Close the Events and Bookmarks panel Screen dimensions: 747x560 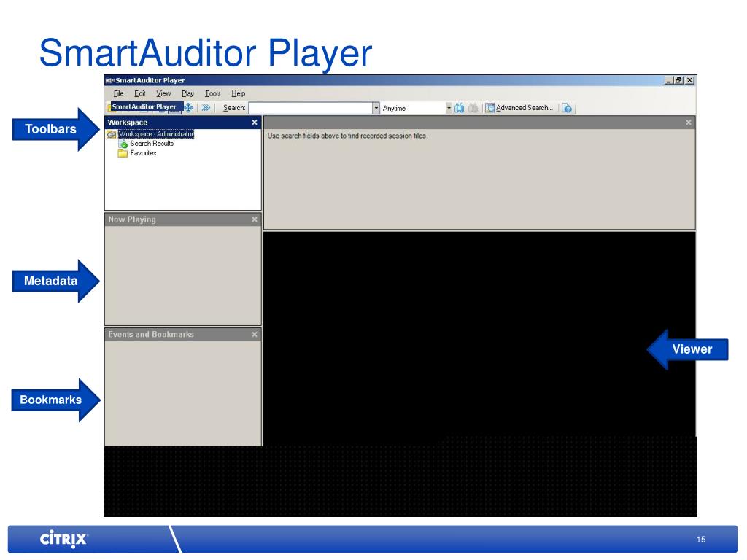pos(255,334)
